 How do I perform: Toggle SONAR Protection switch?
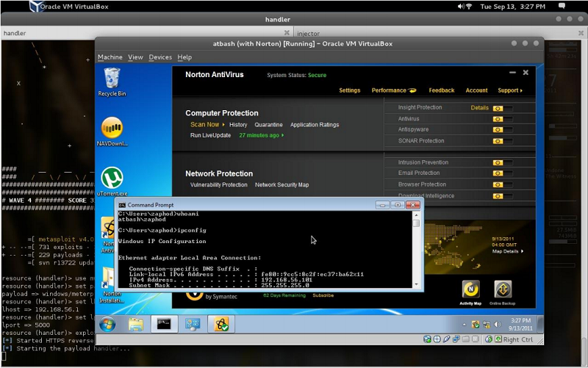pos(503,141)
